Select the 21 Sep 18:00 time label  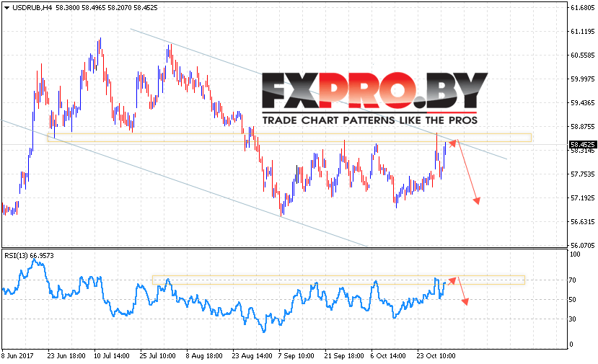point(344,356)
